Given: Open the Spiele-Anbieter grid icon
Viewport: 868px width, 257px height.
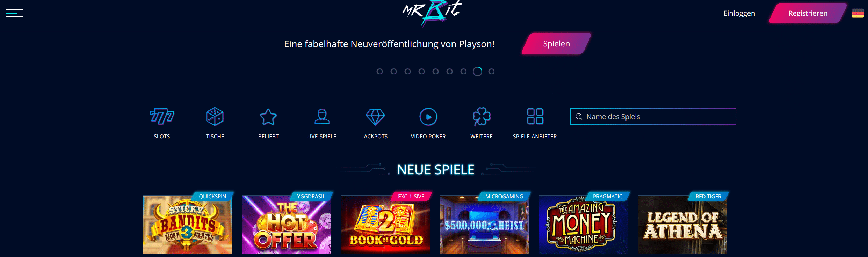Looking at the screenshot, I should 535,116.
